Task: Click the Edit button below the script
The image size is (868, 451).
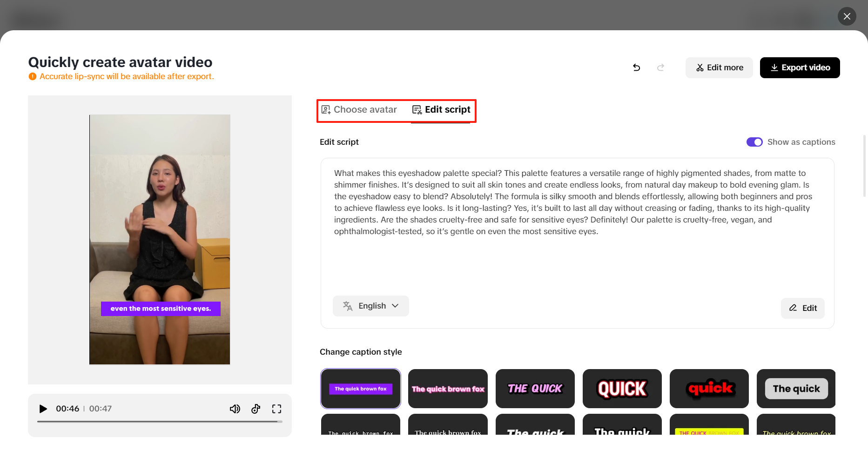Action: pyautogui.click(x=802, y=308)
